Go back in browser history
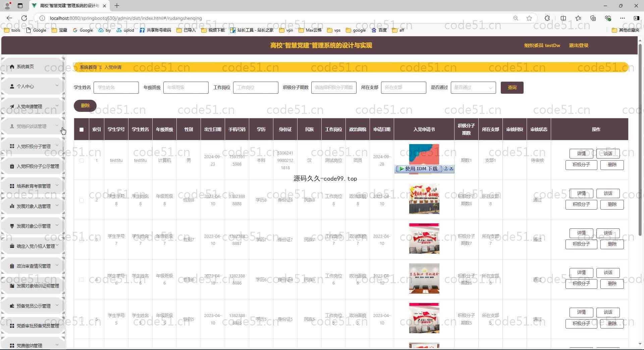 coord(9,18)
